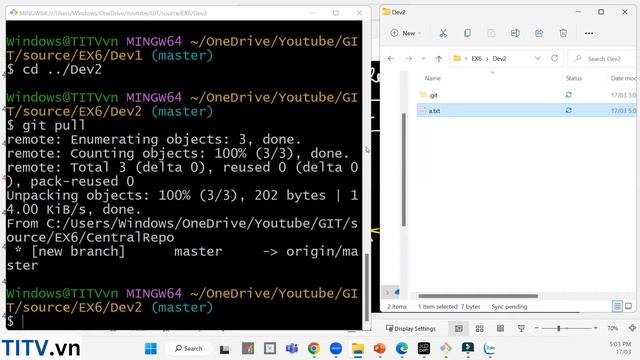Open File Explorer from taskbar
The width and height of the screenshot is (640, 360).
coord(358,349)
